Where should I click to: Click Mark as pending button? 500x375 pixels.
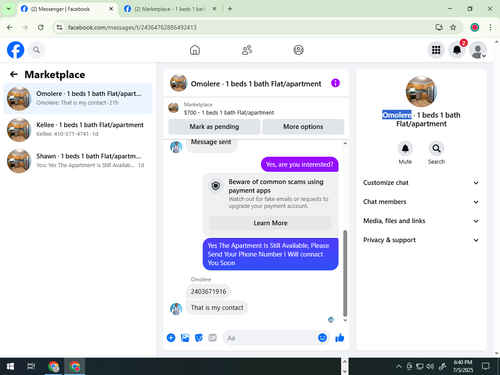[x=214, y=127]
